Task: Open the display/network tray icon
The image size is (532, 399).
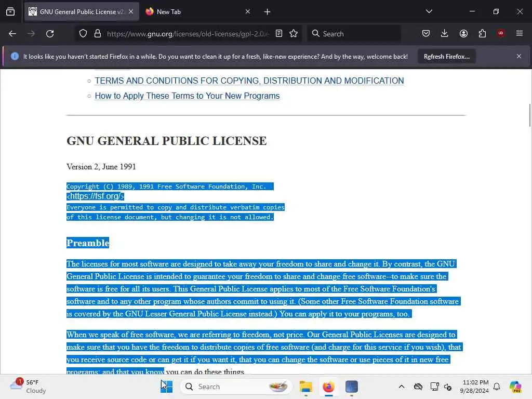Action: click(435, 387)
